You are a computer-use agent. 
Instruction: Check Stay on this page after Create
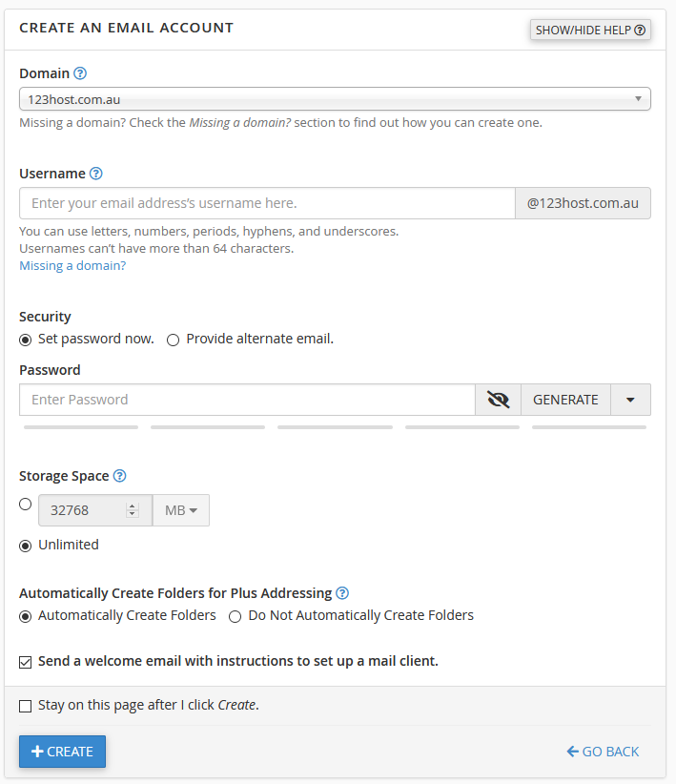(x=25, y=706)
